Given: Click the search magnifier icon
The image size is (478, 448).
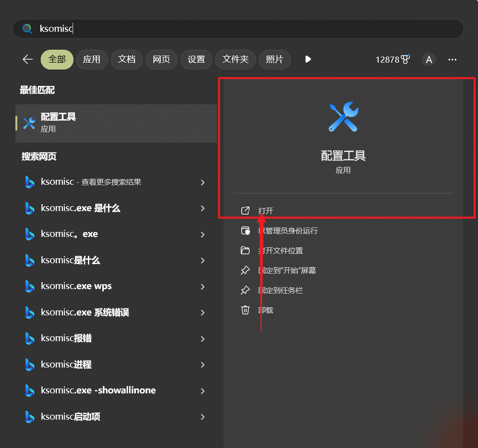Looking at the screenshot, I should [x=27, y=29].
